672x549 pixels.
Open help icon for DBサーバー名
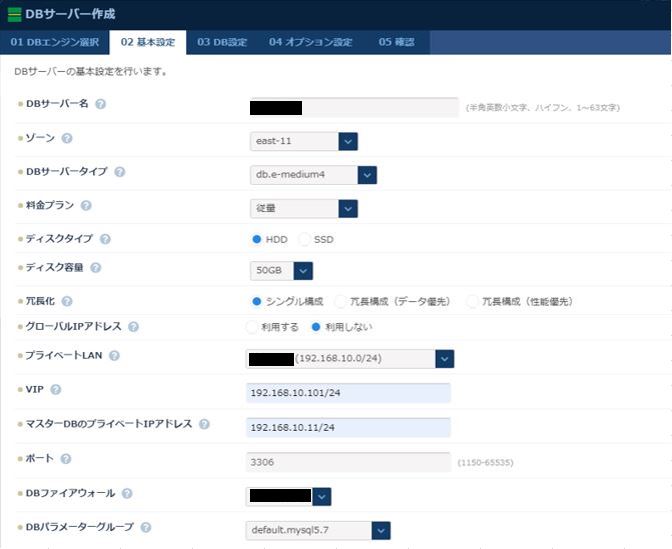point(100,104)
